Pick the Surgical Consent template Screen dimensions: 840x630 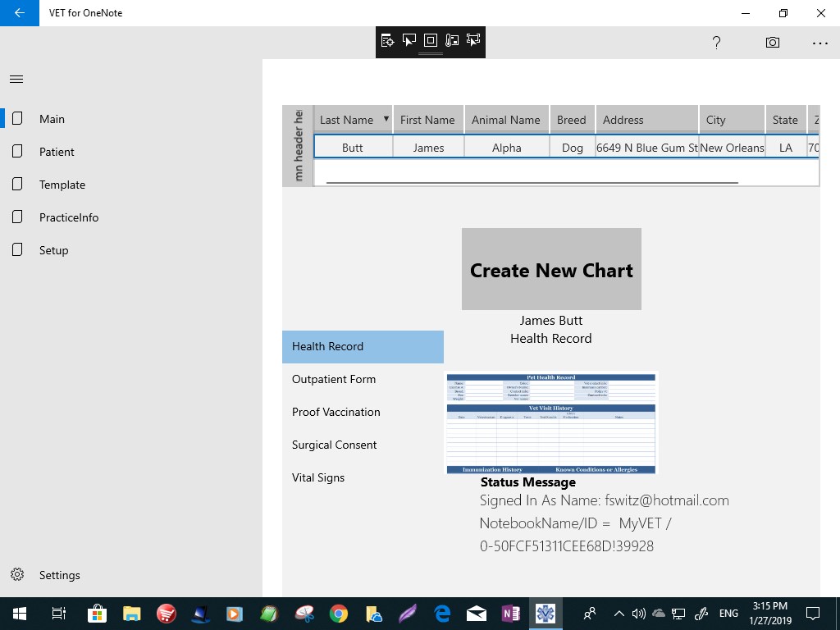click(363, 445)
